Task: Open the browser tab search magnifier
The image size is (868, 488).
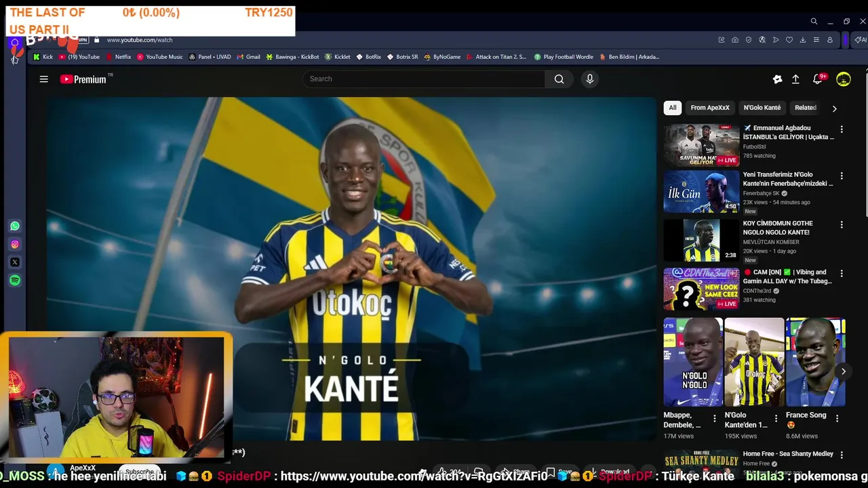Action: pos(814,21)
